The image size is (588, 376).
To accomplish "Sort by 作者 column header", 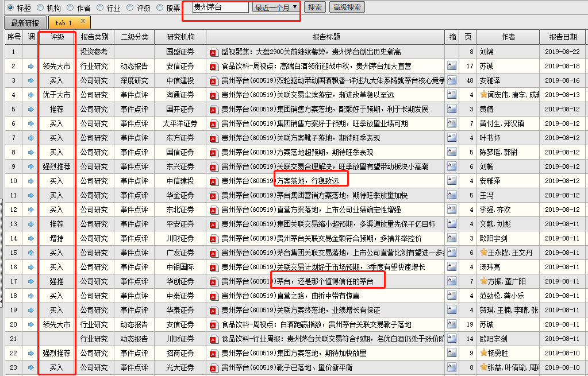I will pos(508,37).
